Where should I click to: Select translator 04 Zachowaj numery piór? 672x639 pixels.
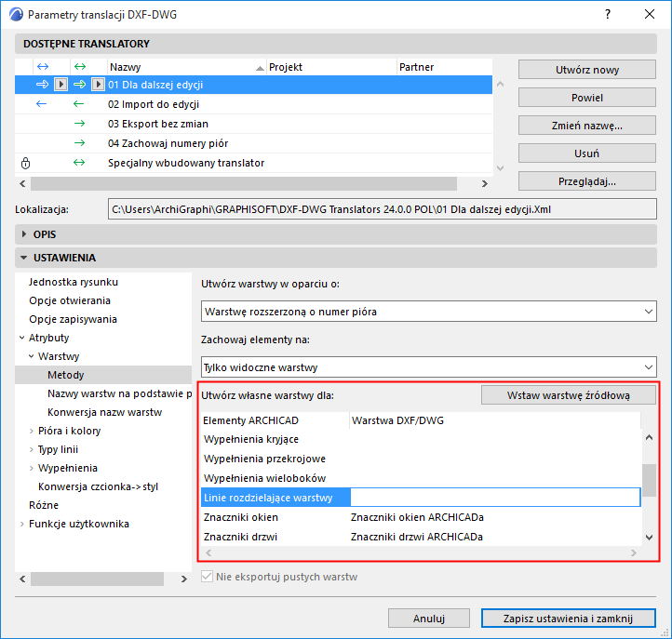click(253, 143)
